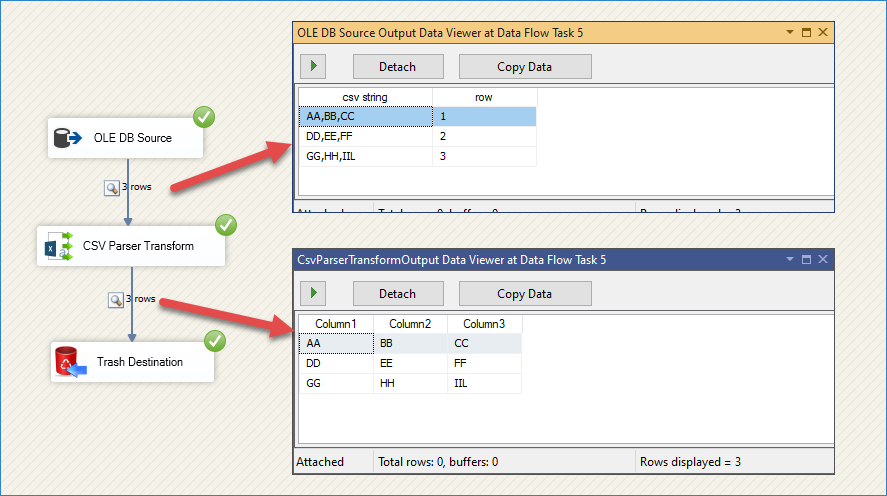Maximize the OLE DB Source Output viewer
887x496 pixels.
pos(806,33)
